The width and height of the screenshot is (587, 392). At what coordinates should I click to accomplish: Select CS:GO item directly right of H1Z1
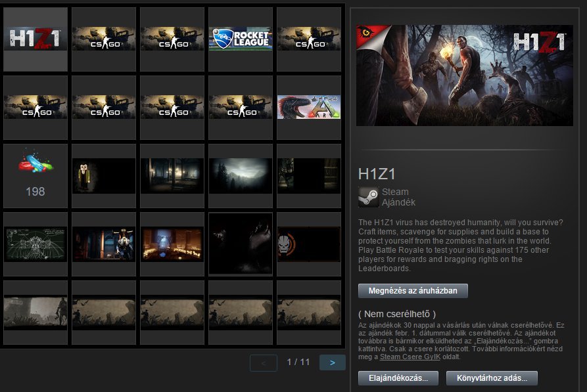coord(104,39)
